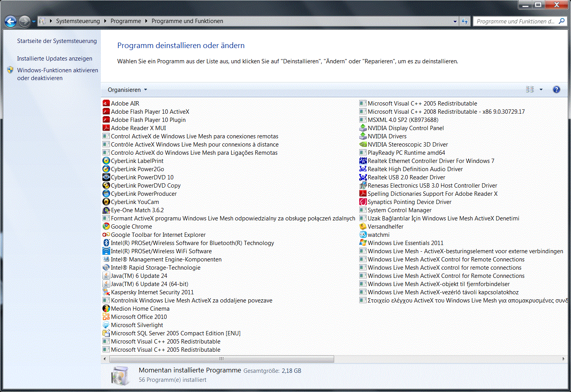Click the forward navigation arrow

click(24, 21)
